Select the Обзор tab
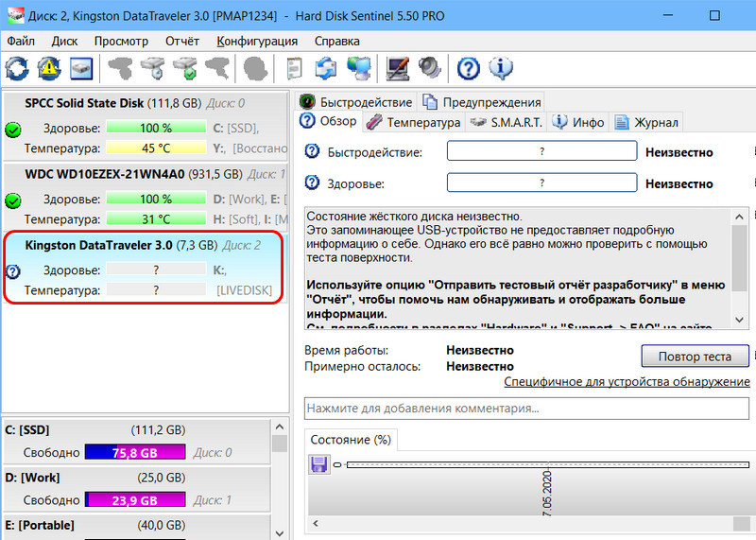 [x=328, y=121]
